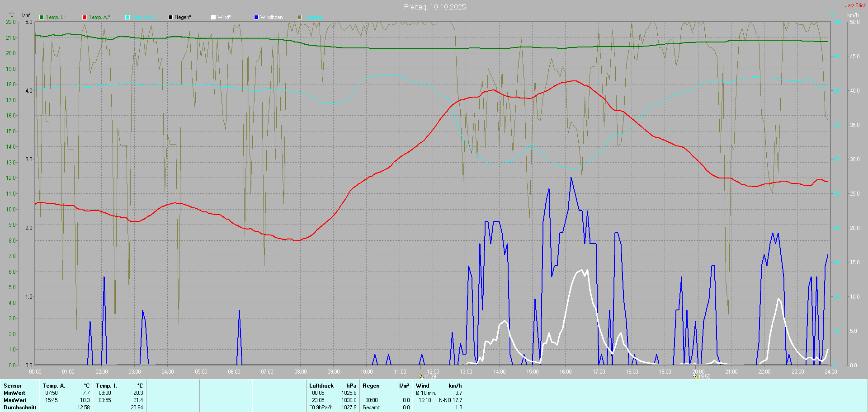The height and width of the screenshot is (412, 868).
Task: Click the 'Ø 10 min.' wind label
Action: pyautogui.click(x=426, y=393)
